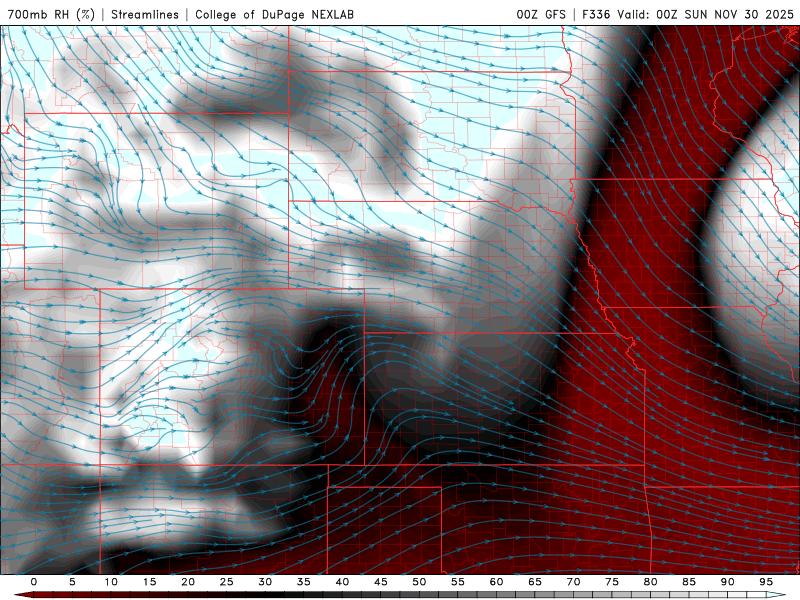The image size is (800, 600).
Task: Click "College of DuPage NEXLAB" text
Action: [274, 14]
